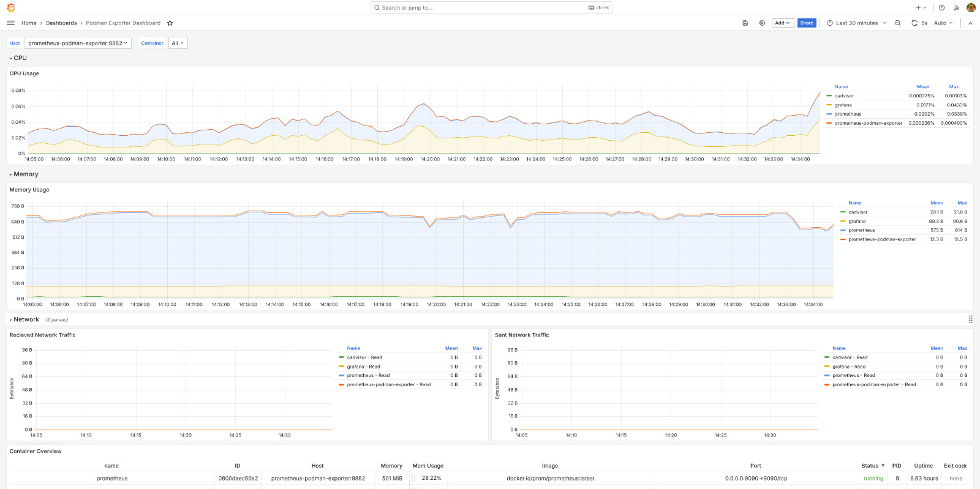The width and height of the screenshot is (980, 489).
Task: Click the Share button
Action: point(807,23)
